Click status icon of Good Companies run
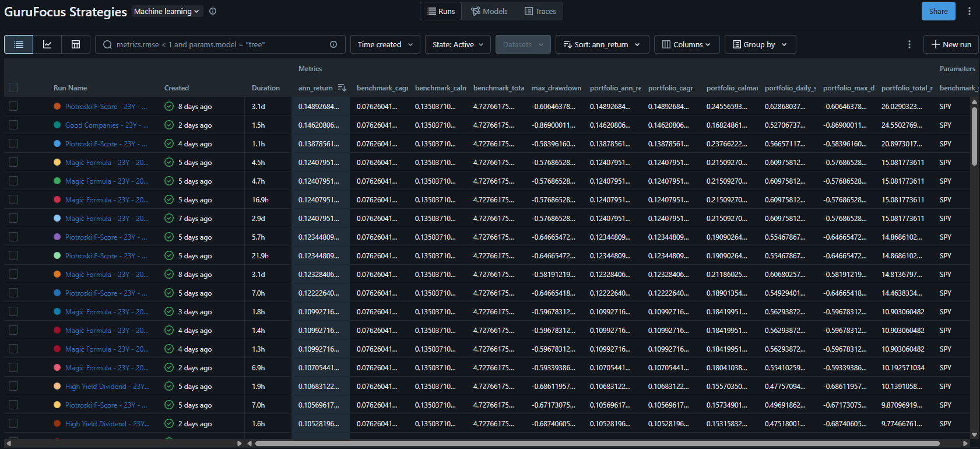The width and height of the screenshot is (980, 449). tap(169, 125)
